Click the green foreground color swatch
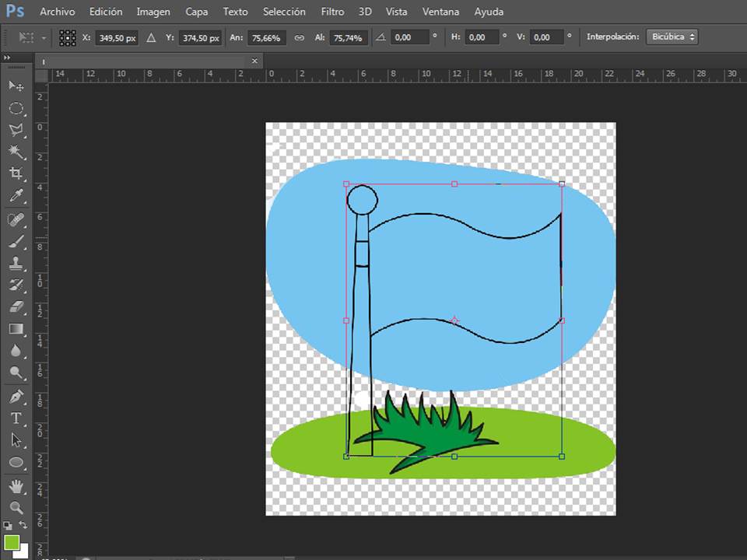 tap(11, 542)
